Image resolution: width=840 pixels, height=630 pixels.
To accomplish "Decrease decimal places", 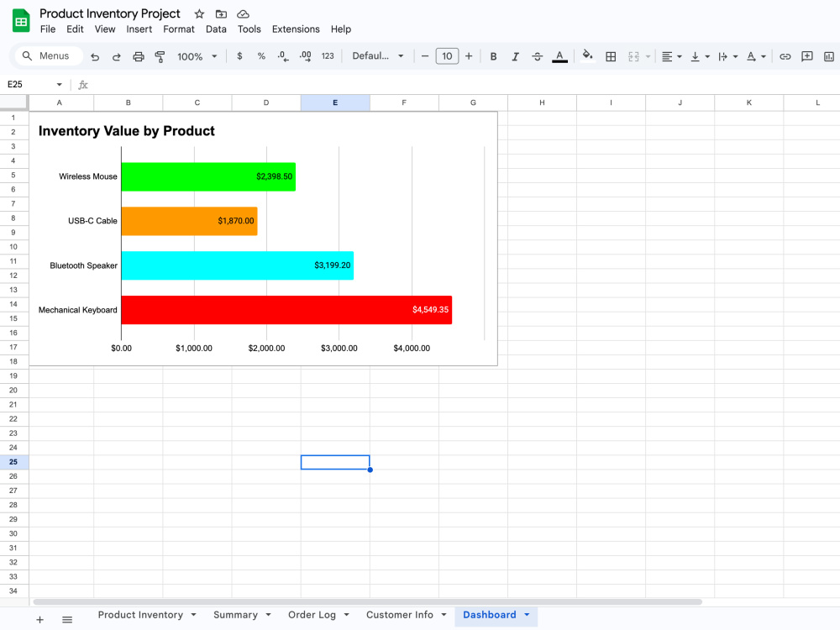I will coord(283,55).
